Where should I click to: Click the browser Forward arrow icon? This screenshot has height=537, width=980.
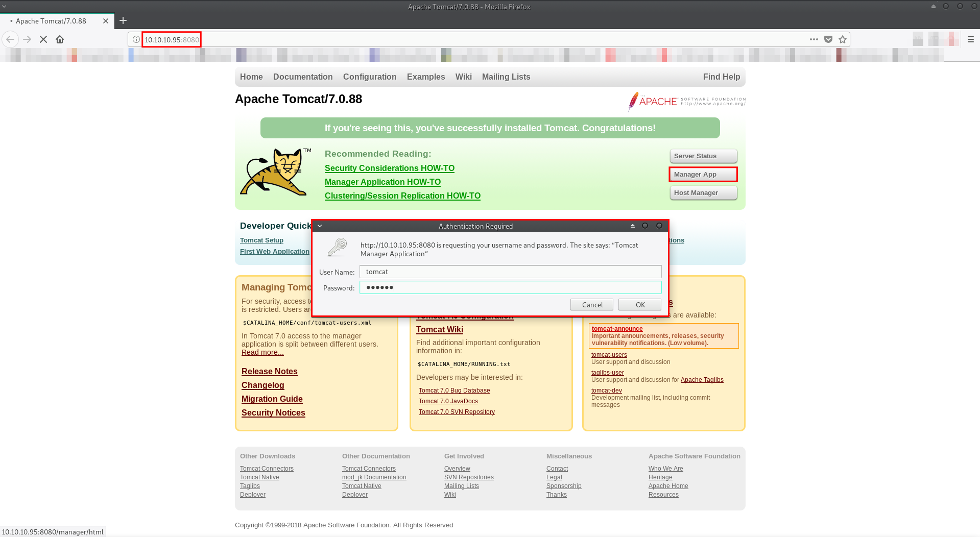pos(27,39)
